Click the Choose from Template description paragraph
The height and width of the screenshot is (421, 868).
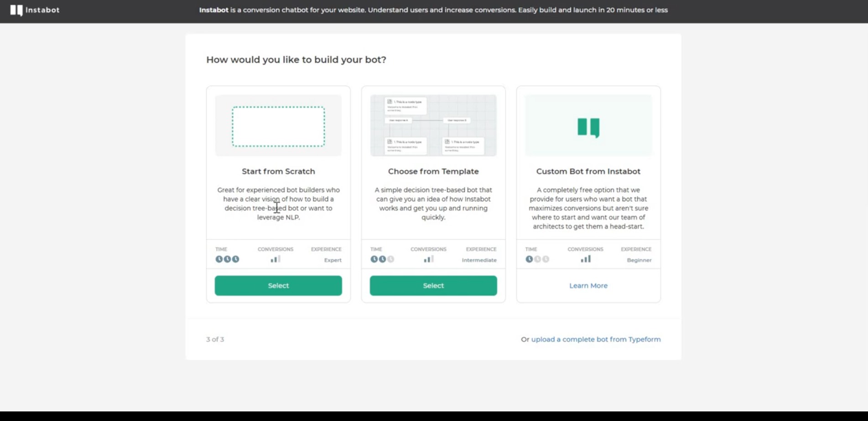(433, 204)
